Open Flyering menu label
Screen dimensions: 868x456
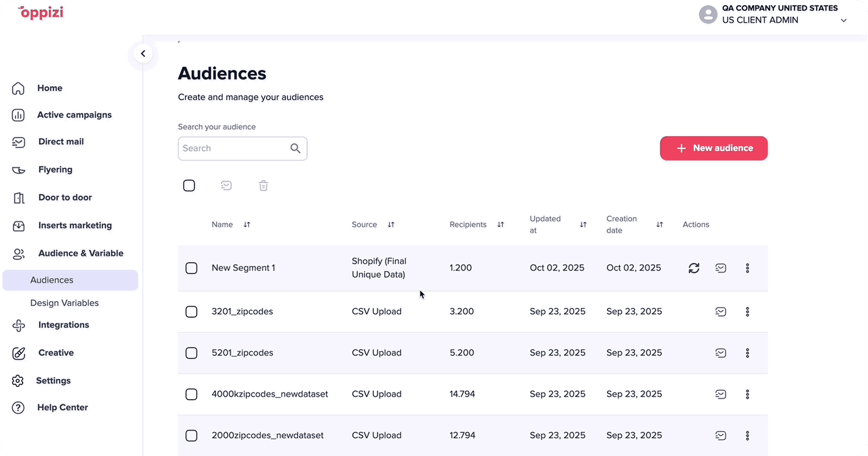point(55,169)
